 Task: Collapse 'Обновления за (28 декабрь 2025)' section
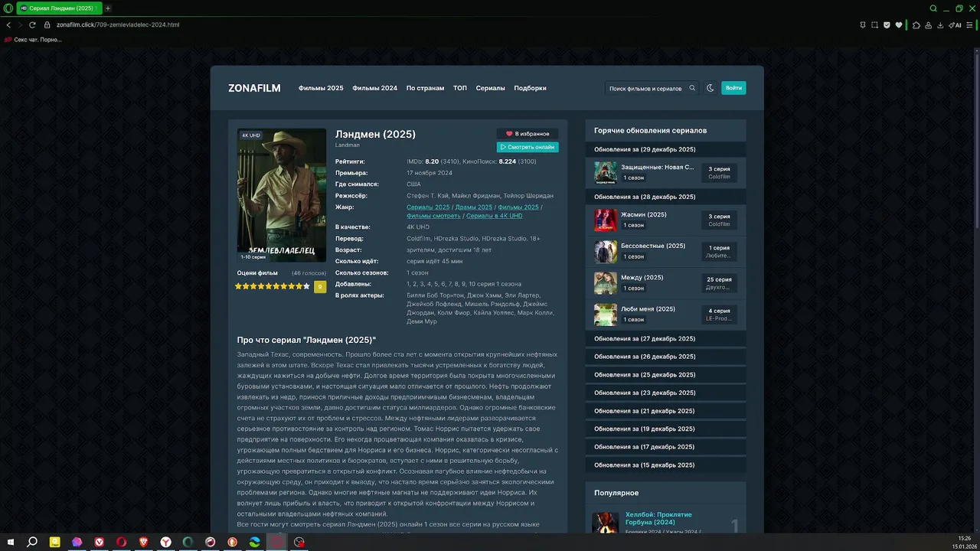[x=665, y=197]
